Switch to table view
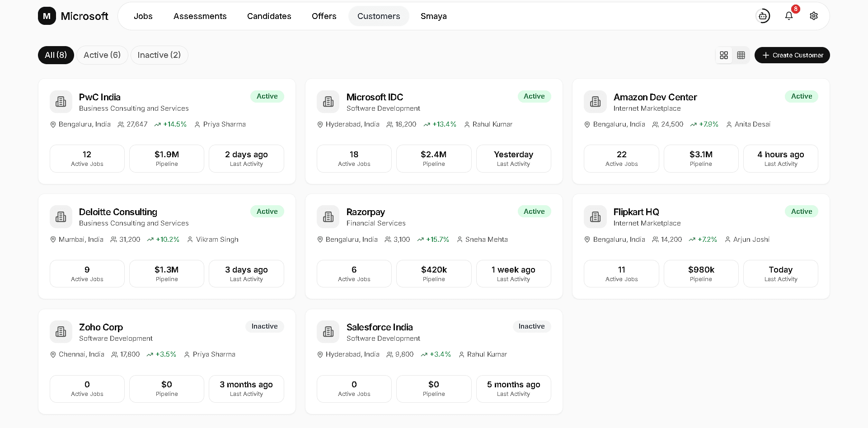The image size is (868, 428). (741, 55)
